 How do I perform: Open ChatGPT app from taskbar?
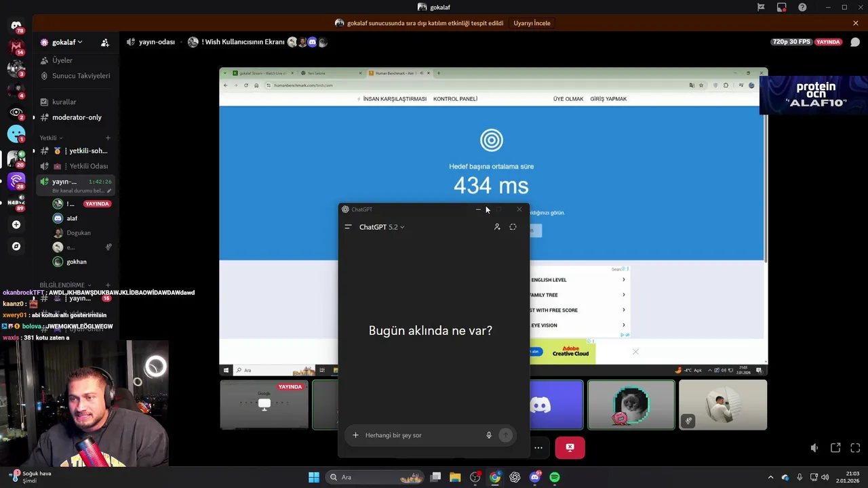tap(515, 477)
